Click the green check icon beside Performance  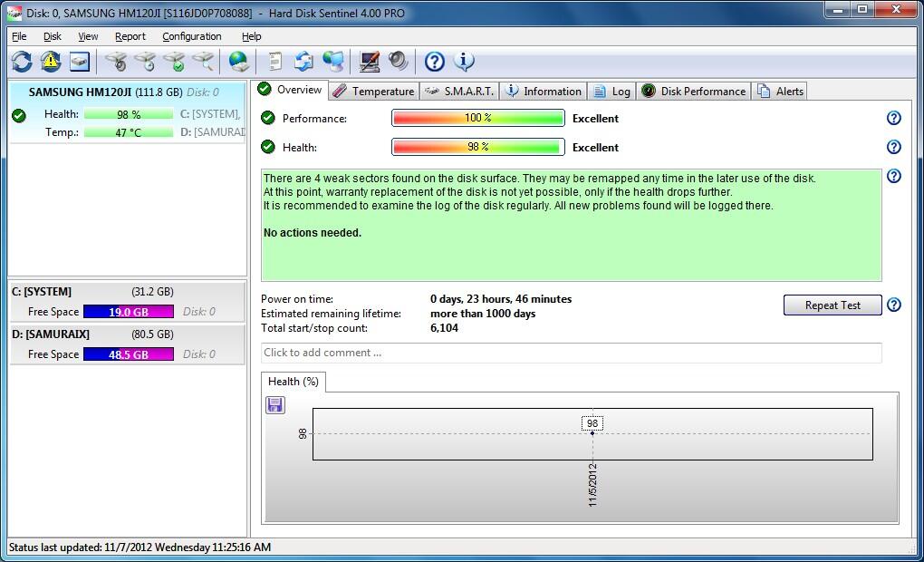(x=268, y=118)
